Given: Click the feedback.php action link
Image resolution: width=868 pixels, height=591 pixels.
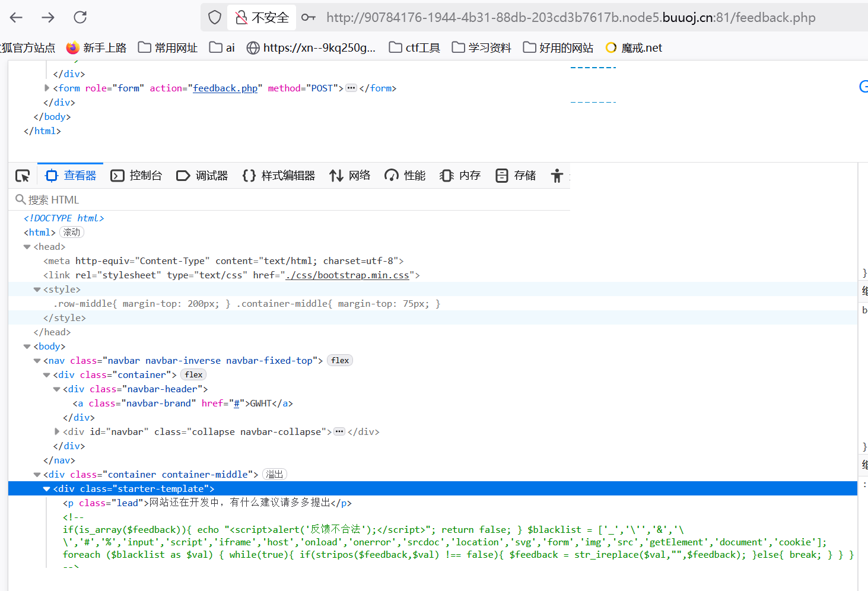Looking at the screenshot, I should point(225,88).
